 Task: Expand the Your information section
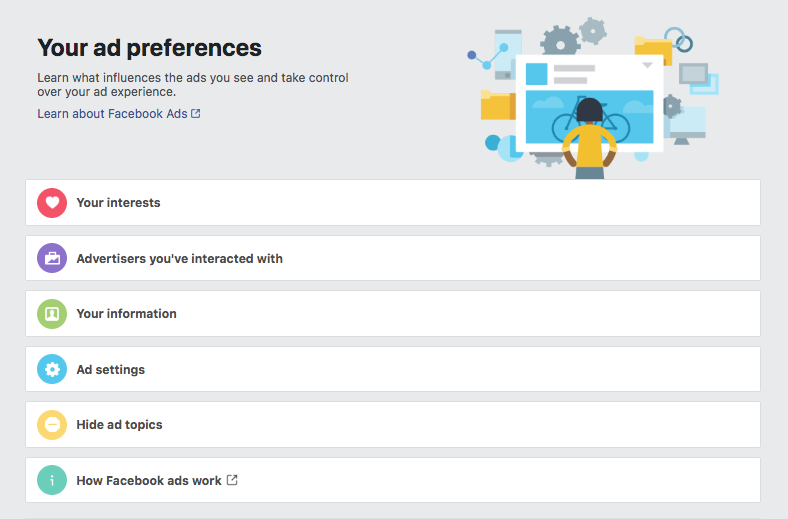(392, 314)
